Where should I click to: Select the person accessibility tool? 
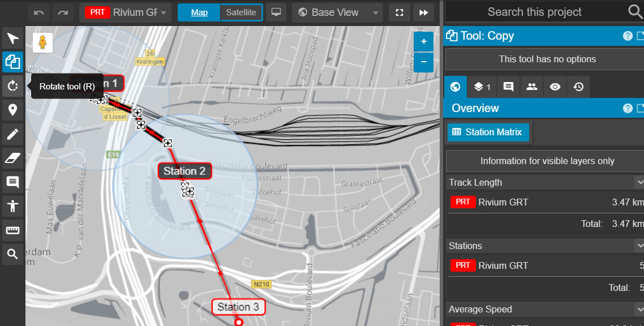(12, 205)
